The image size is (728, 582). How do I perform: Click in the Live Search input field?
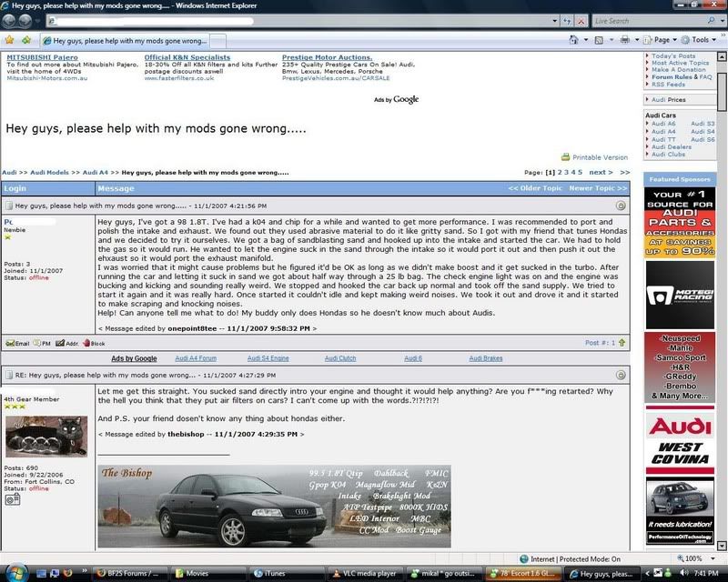[649, 21]
